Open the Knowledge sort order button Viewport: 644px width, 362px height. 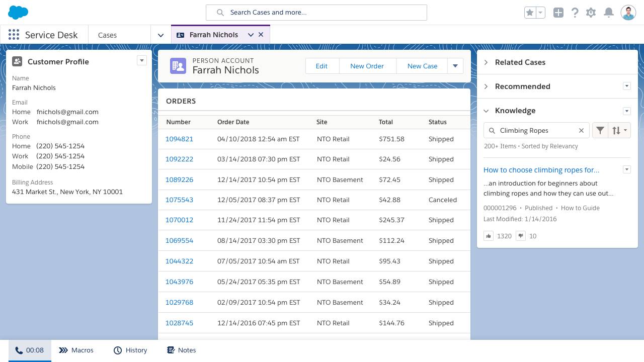click(x=619, y=130)
